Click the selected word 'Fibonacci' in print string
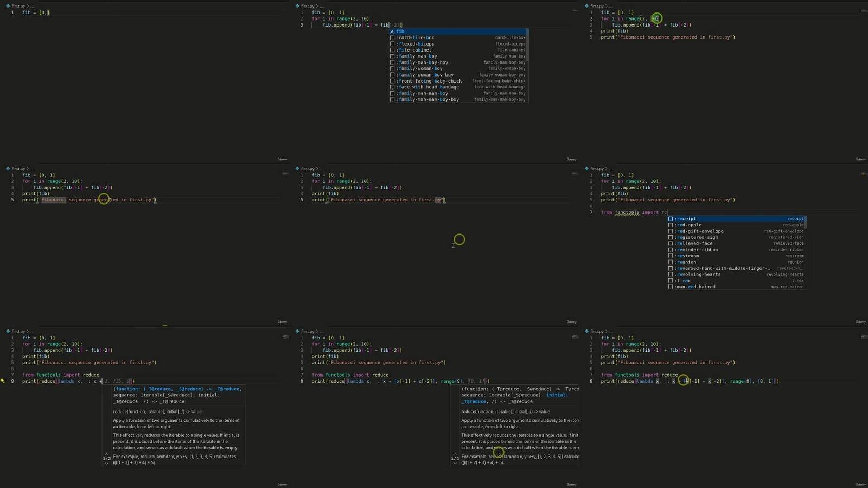The height and width of the screenshot is (488, 868). 54,200
